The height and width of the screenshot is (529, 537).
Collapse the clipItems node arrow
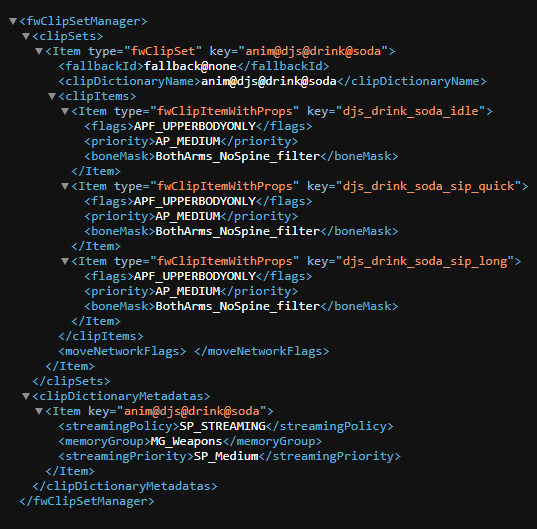click(x=52, y=96)
